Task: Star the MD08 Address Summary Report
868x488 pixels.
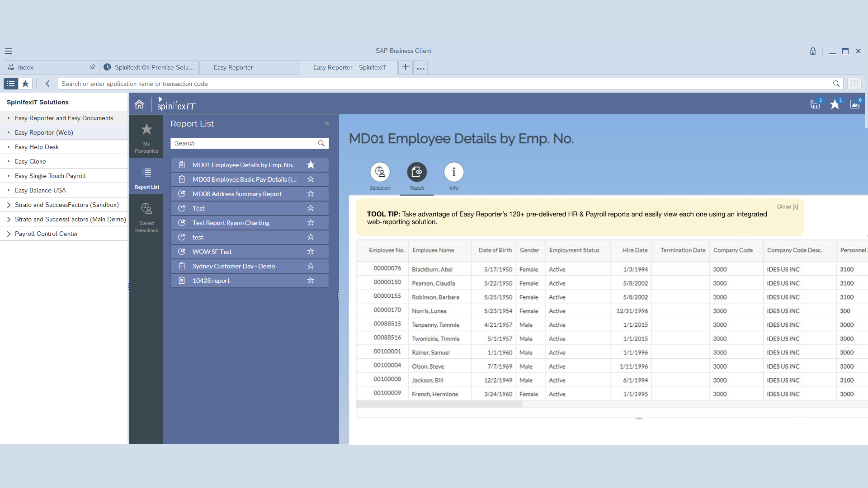Action: 311,193
